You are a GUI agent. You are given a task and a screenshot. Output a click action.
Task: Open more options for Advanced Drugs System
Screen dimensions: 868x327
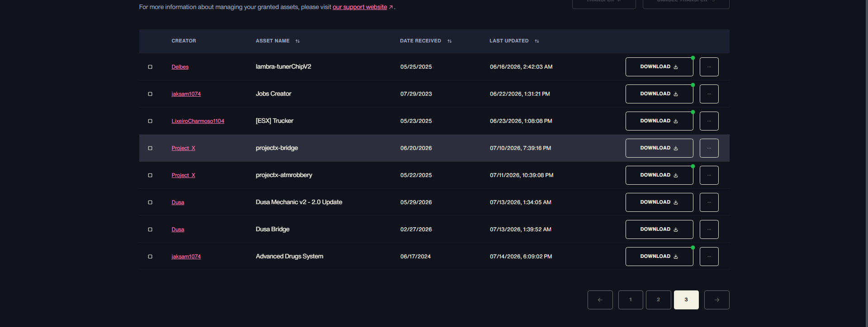pos(709,257)
